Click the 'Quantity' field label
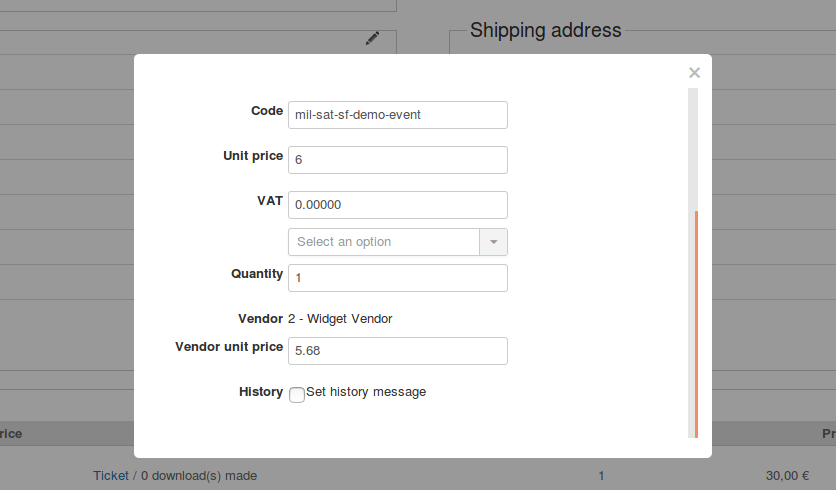The width and height of the screenshot is (836, 490). 257,274
